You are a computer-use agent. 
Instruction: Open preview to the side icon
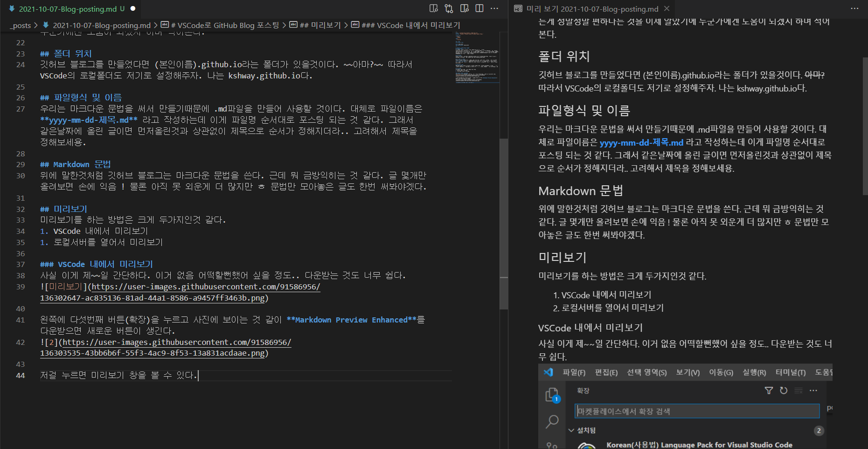coord(464,8)
